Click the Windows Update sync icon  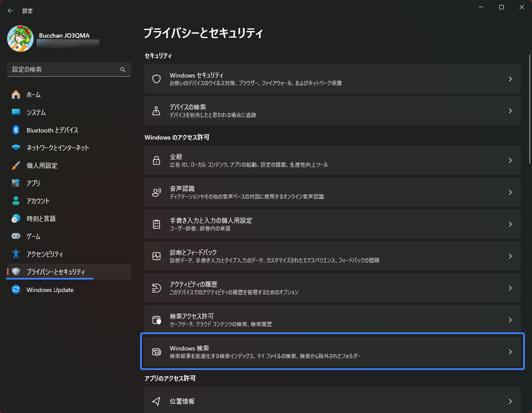16,290
